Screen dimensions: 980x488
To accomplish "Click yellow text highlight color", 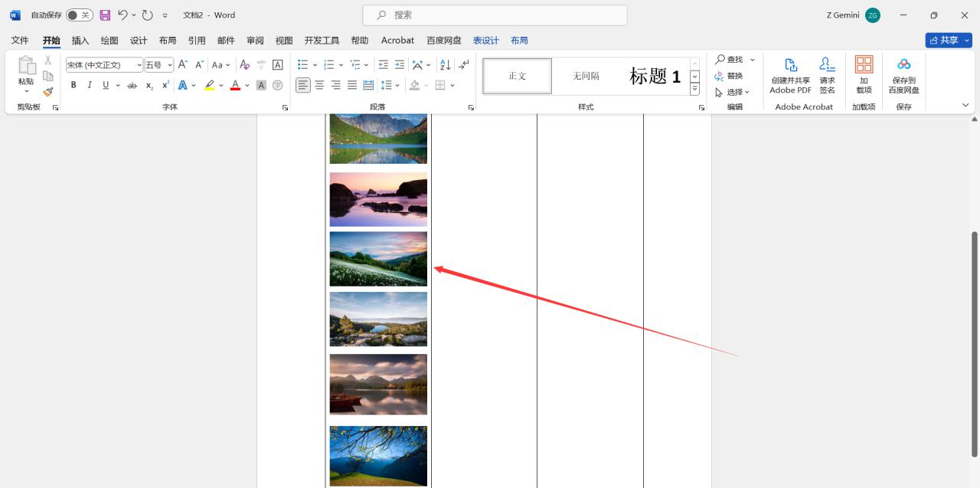I will click(x=209, y=85).
